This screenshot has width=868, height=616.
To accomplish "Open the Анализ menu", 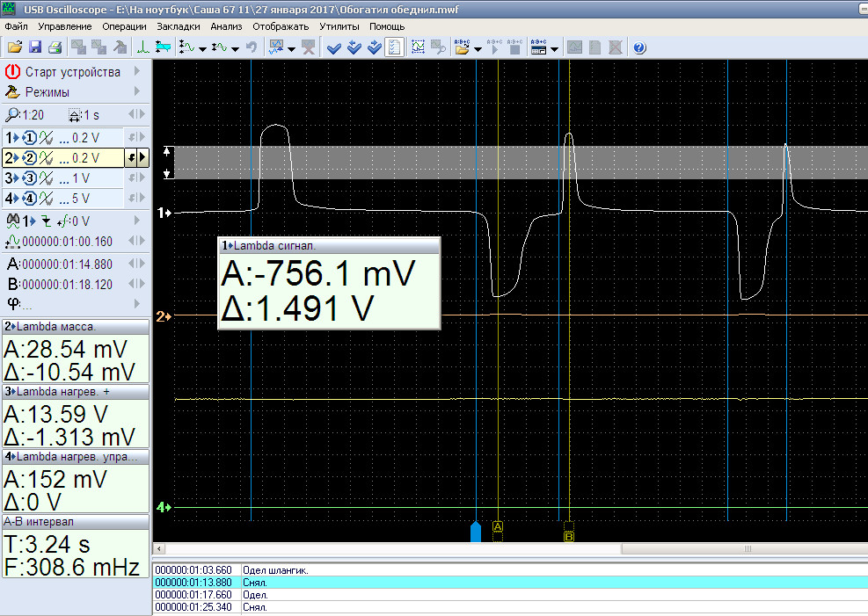I will point(225,26).
